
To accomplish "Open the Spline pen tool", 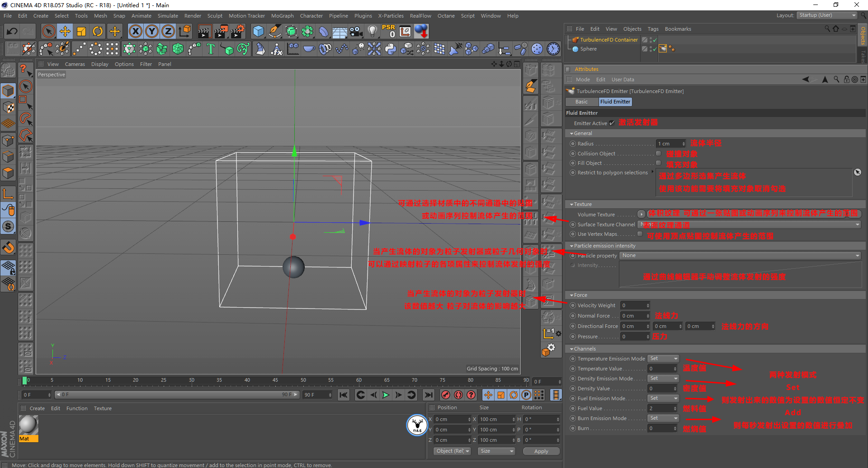I will pyautogui.click(x=275, y=31).
